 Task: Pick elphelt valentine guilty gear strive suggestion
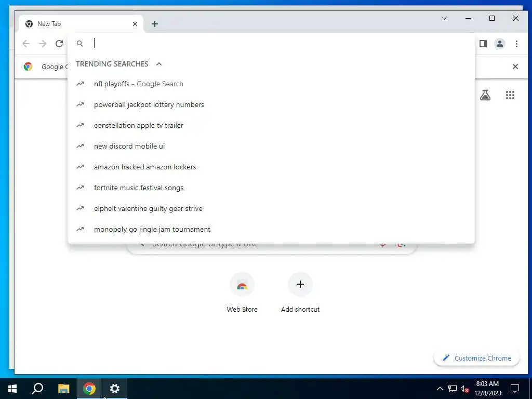coord(271,208)
